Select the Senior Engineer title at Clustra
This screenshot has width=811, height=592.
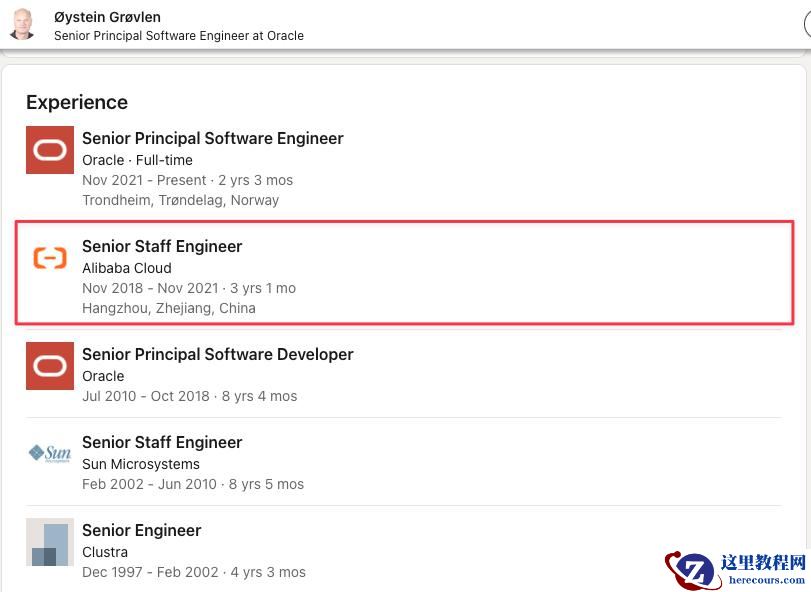141,530
